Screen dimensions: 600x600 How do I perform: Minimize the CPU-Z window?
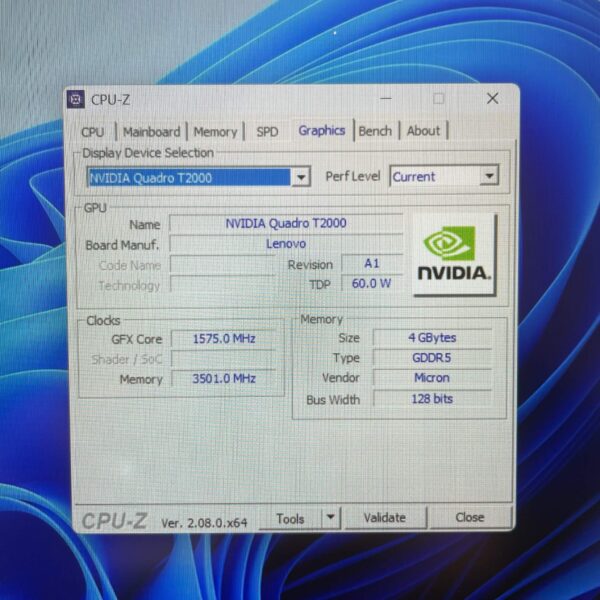coord(386,99)
